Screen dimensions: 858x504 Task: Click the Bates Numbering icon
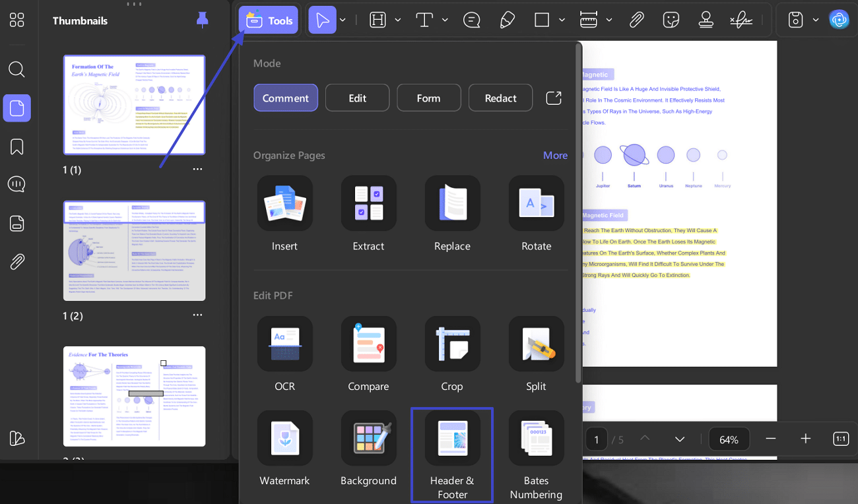click(x=536, y=438)
